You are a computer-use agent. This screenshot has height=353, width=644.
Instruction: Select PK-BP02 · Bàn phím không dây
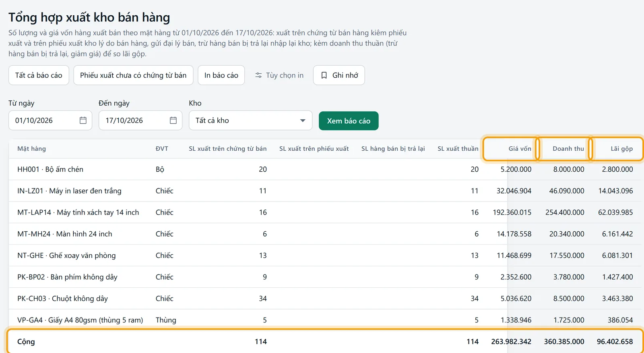(67, 277)
